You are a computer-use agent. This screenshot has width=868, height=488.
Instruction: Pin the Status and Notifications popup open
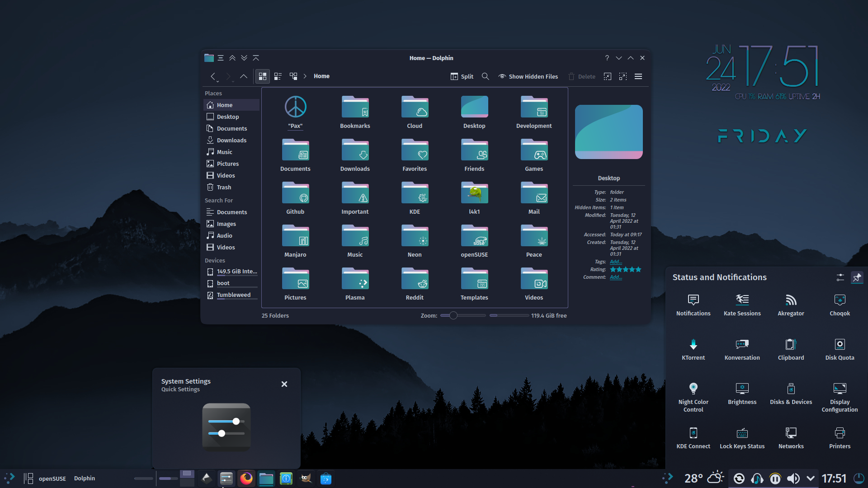pyautogui.click(x=857, y=277)
